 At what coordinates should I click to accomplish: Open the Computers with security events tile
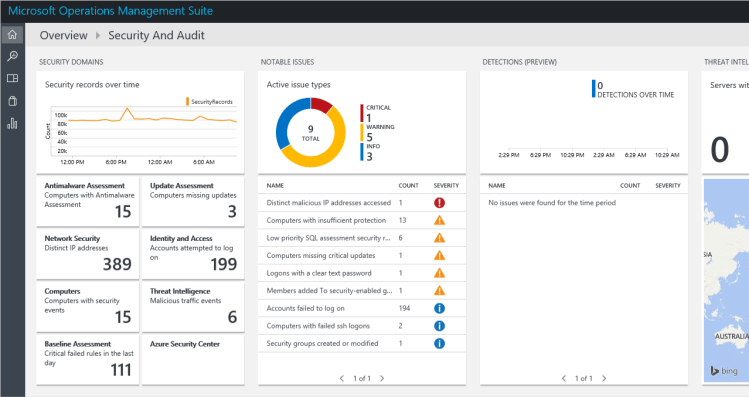88,307
